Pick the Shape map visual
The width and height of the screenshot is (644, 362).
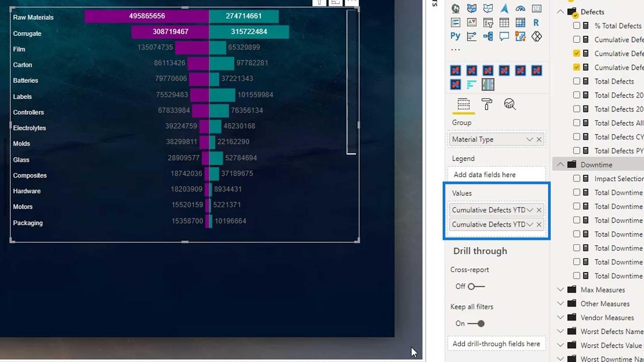point(488,8)
